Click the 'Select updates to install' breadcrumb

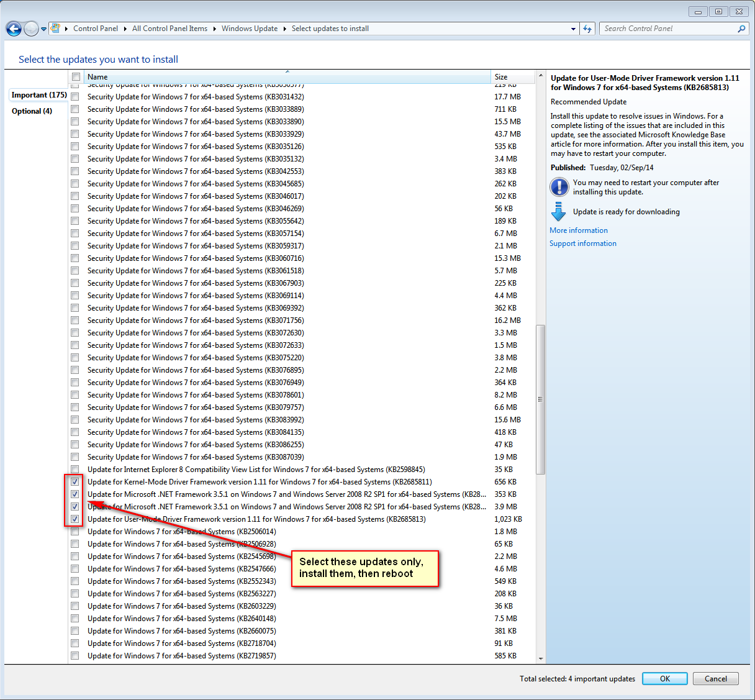tap(330, 29)
